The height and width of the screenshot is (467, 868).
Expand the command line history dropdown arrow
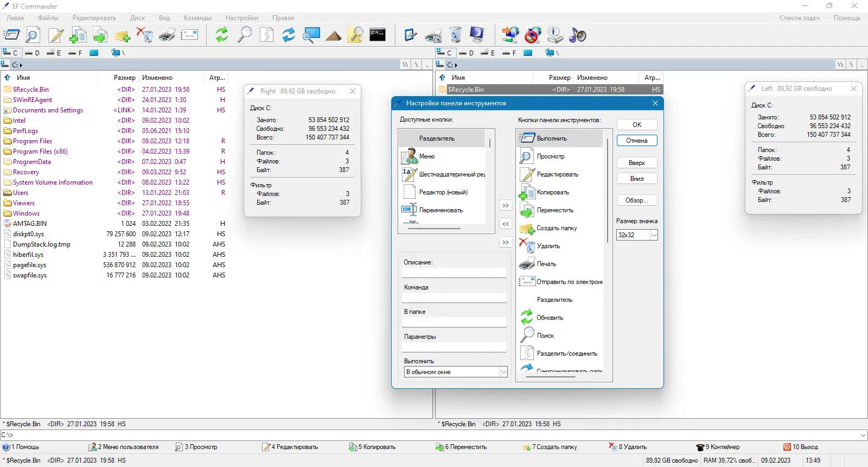coord(863,435)
